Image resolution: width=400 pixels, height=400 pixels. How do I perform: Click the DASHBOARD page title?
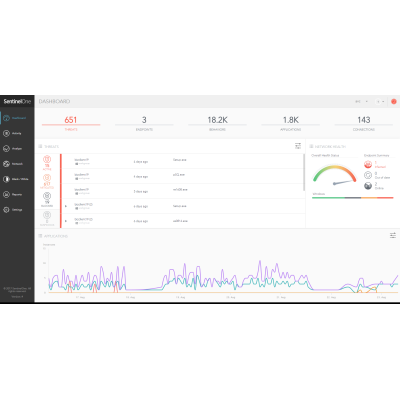(x=54, y=101)
